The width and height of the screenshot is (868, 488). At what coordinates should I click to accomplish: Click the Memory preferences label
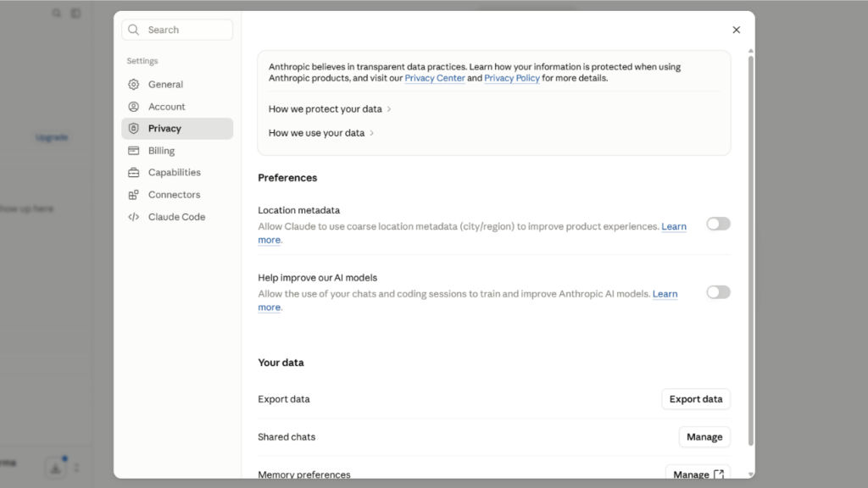pyautogui.click(x=304, y=474)
